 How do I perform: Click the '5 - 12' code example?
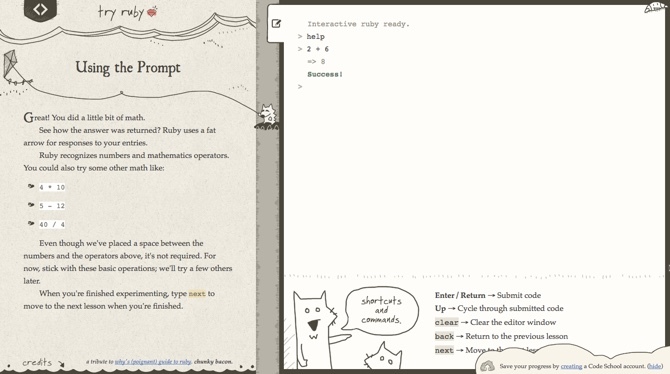pyautogui.click(x=52, y=206)
